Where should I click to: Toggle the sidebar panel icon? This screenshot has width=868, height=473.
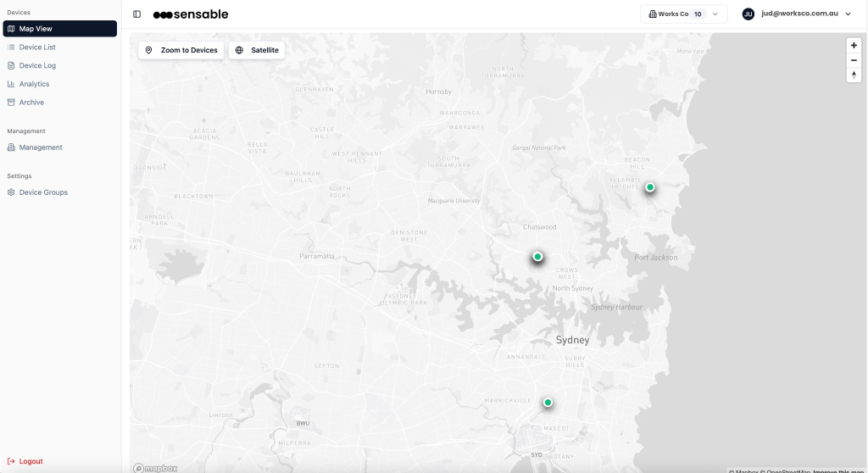(136, 14)
